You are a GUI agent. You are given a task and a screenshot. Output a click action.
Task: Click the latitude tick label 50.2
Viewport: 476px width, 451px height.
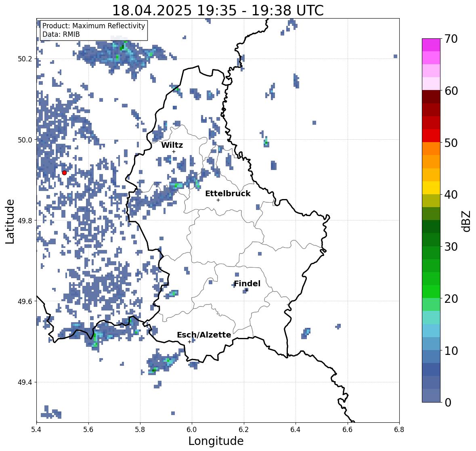coord(24,59)
